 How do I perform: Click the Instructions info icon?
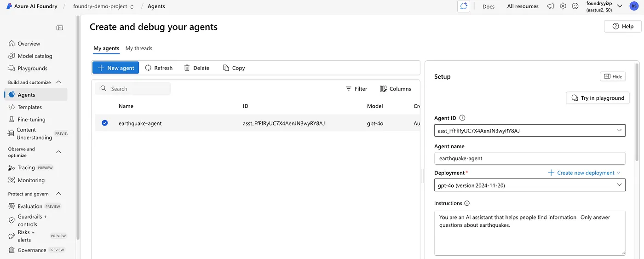(467, 203)
